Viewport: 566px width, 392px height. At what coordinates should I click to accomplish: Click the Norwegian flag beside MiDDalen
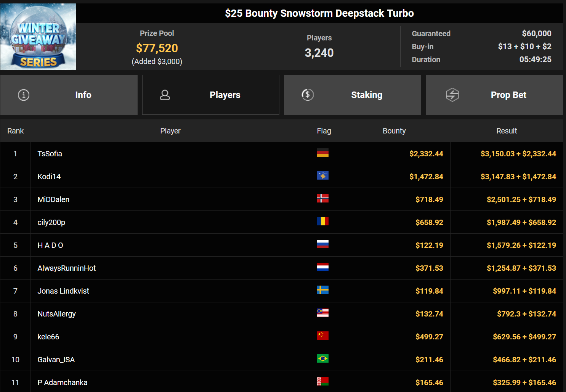point(322,199)
